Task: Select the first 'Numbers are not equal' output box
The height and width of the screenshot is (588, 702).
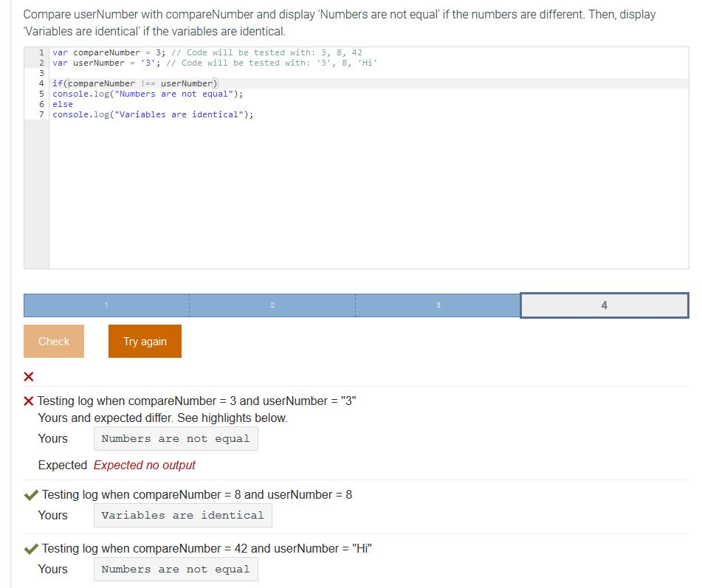Action: pyautogui.click(x=176, y=438)
